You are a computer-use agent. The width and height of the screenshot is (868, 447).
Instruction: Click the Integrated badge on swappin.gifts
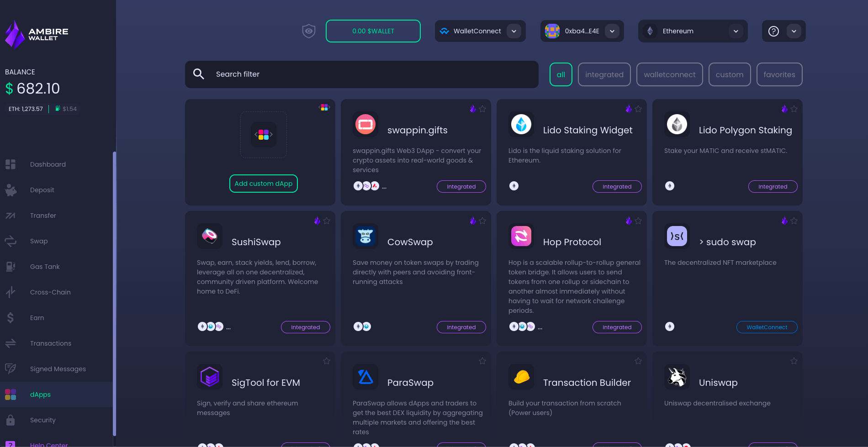pos(461,187)
